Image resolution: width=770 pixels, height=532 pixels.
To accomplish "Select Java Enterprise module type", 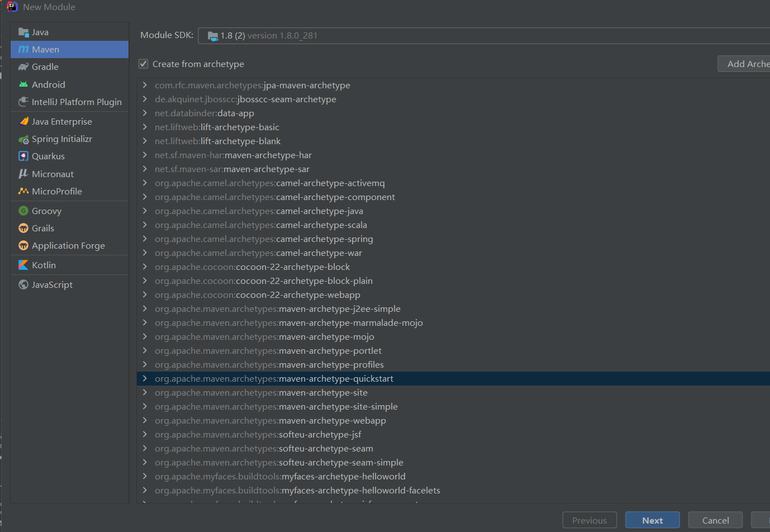I will [69, 121].
